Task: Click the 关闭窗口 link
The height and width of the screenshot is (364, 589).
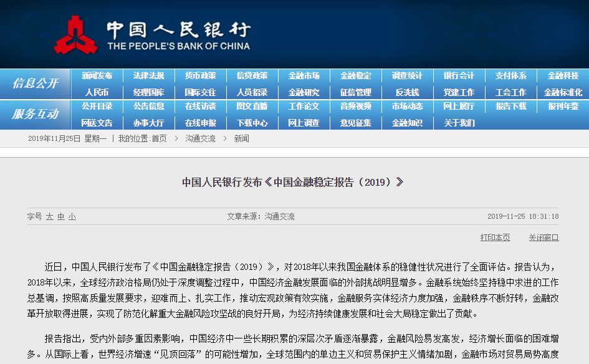Action: coord(544,237)
